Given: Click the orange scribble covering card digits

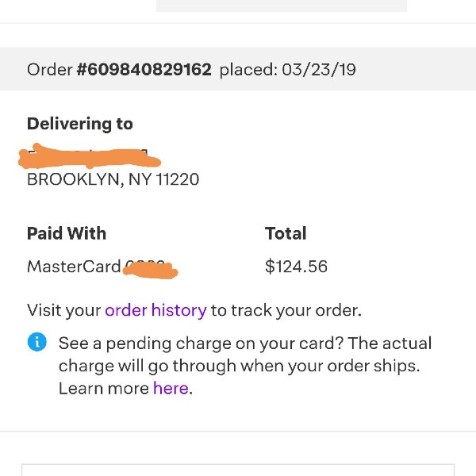Looking at the screenshot, I should tap(151, 270).
